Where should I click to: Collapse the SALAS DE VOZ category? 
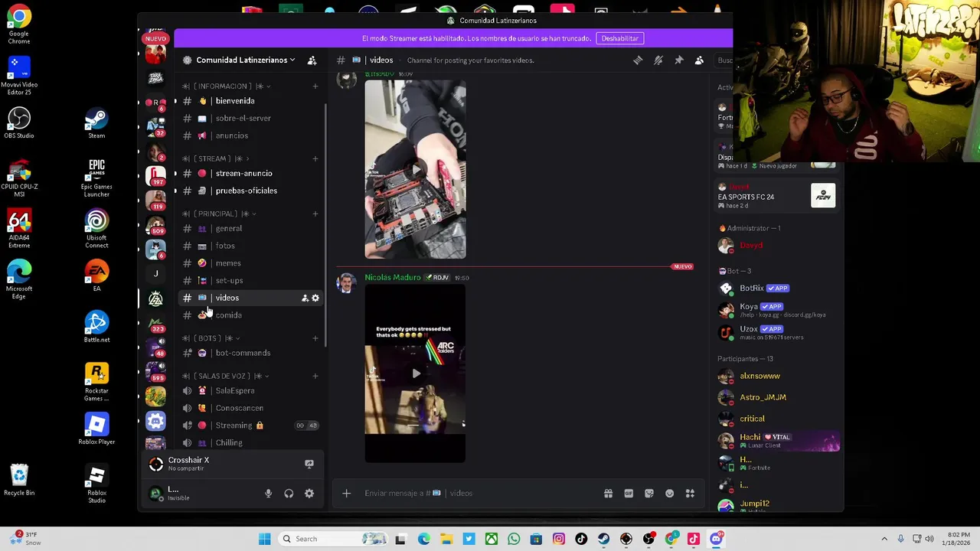(226, 377)
